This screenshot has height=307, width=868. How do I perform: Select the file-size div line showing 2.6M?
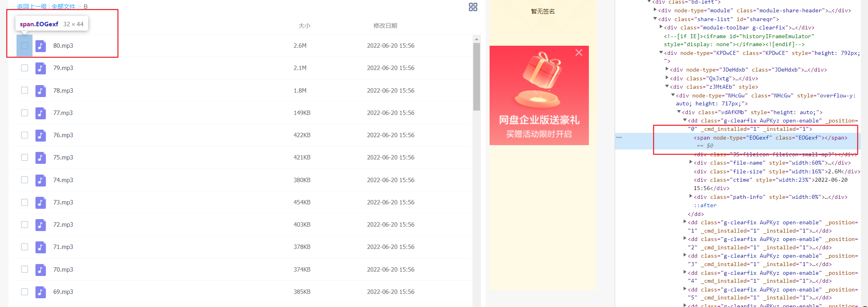(x=777, y=172)
